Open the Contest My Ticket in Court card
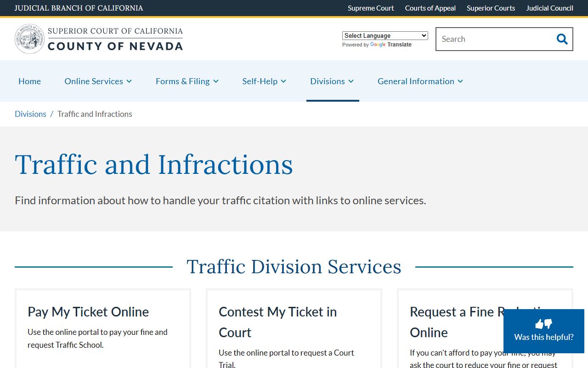Image resolution: width=588 pixels, height=368 pixels. (x=294, y=329)
